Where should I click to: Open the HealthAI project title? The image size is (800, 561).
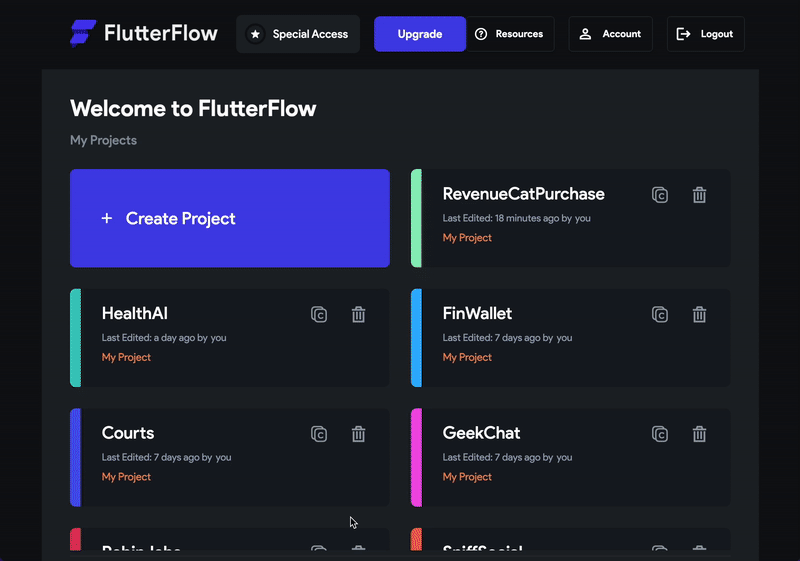coord(135,313)
